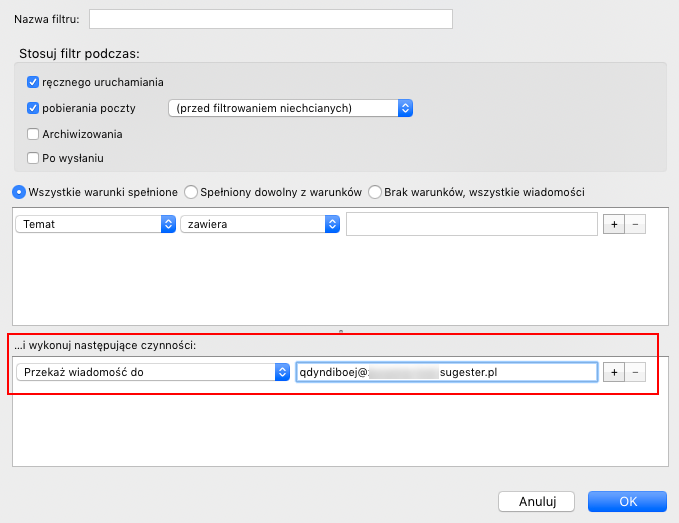679x523 pixels.
Task: Uncheck the 'pobierania poczty' checkbox
Action: [x=33, y=108]
